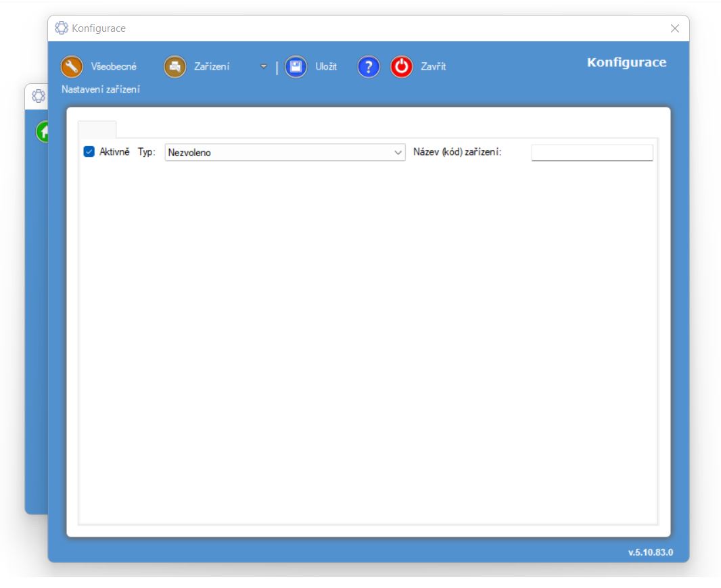Open Všeobecné settings via wrench icon
The width and height of the screenshot is (721, 588).
point(72,66)
